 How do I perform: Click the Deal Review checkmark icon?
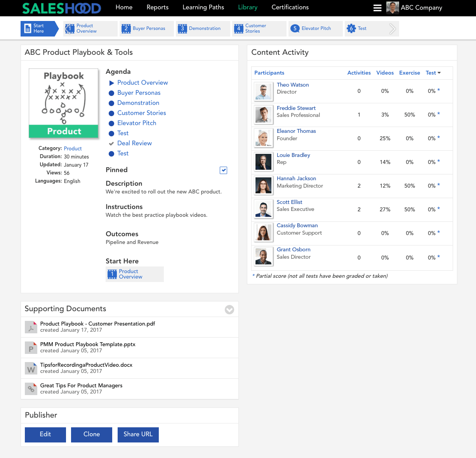tap(111, 143)
